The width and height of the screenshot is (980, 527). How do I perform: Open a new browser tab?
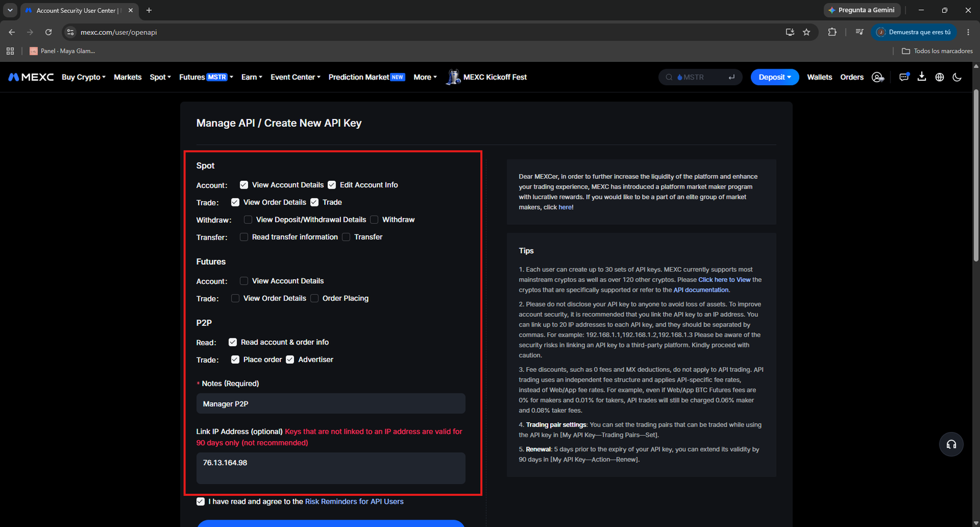[x=149, y=10]
